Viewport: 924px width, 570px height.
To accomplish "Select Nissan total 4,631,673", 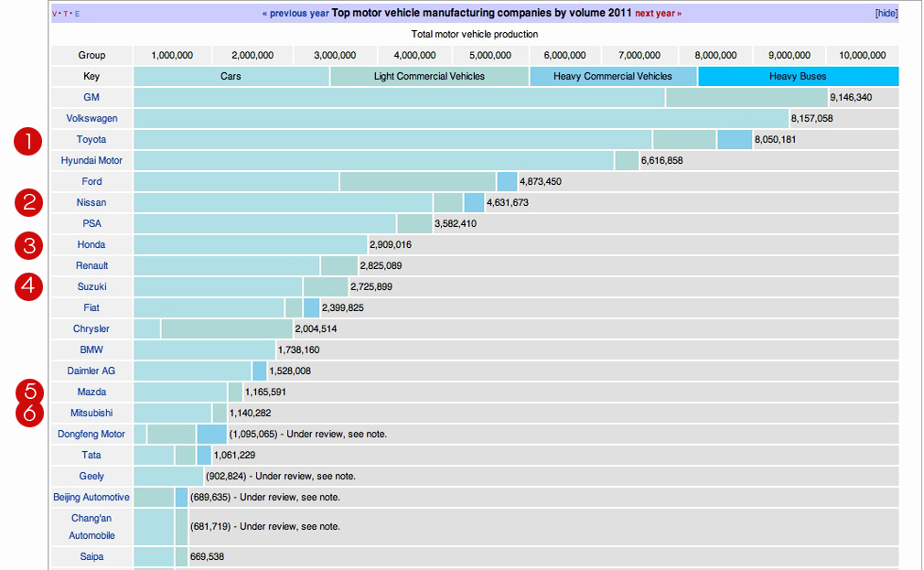I will pos(508,203).
